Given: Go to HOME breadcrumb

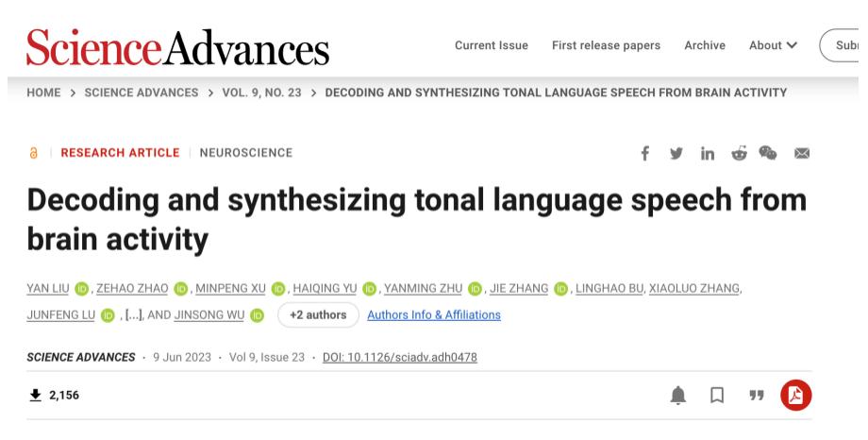Looking at the screenshot, I should 43,93.
